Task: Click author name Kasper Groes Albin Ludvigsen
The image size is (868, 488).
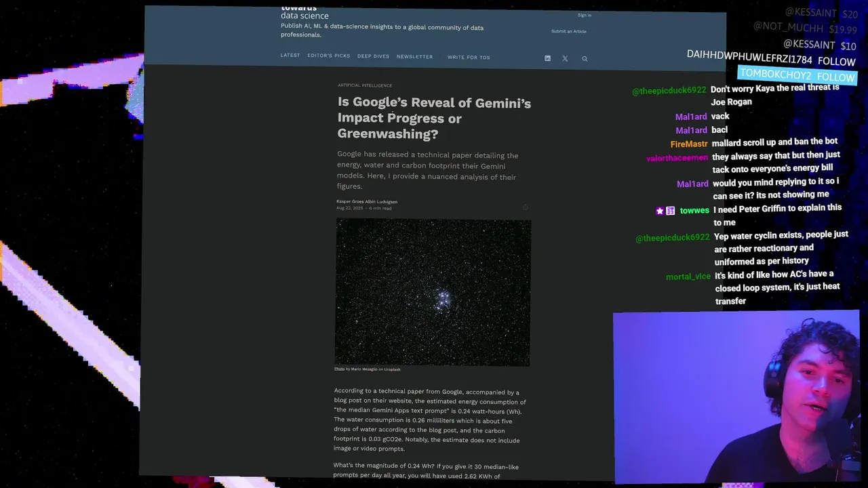Action: point(367,201)
